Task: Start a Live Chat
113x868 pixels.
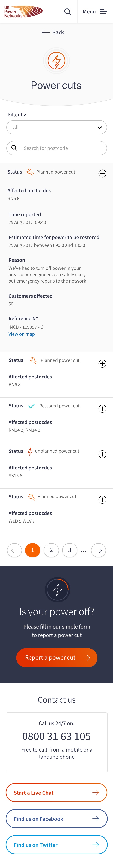Action: 57,793
